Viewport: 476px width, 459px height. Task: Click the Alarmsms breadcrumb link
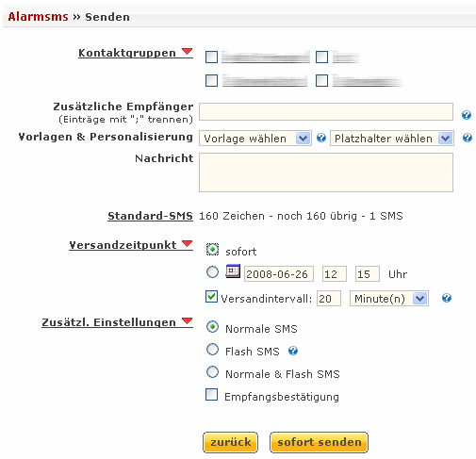pyautogui.click(x=38, y=17)
